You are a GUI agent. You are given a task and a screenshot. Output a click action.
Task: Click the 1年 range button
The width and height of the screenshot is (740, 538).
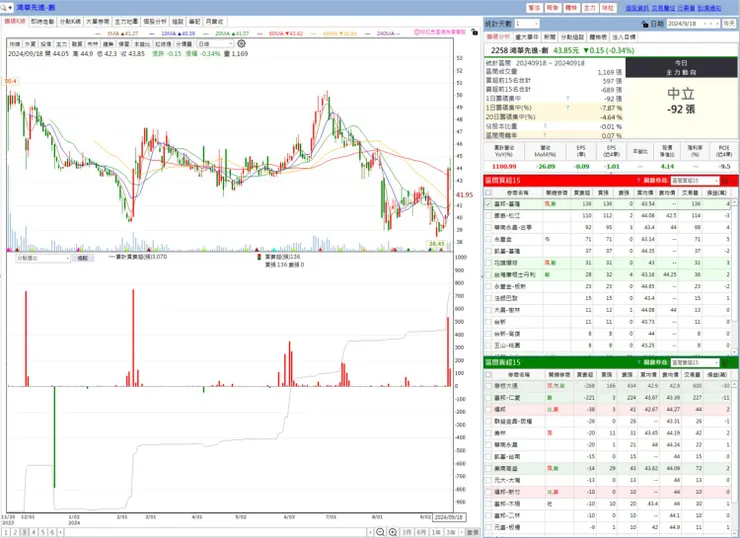pyautogui.click(x=437, y=532)
